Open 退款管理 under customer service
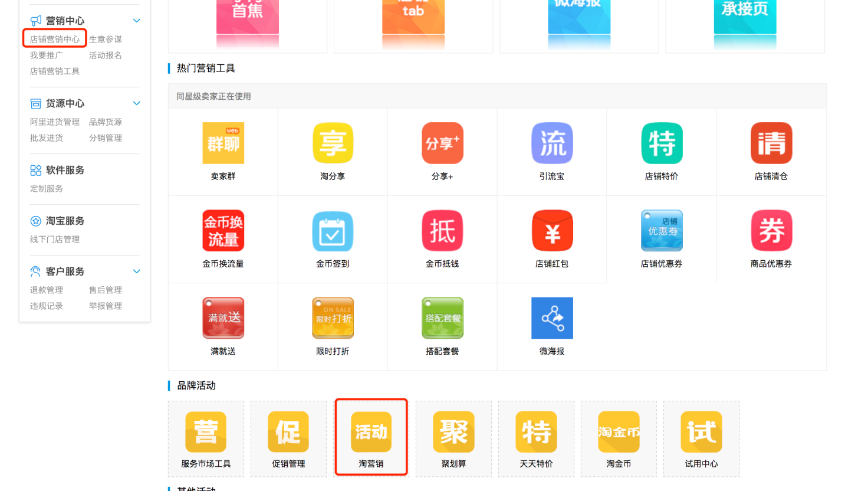 click(47, 290)
